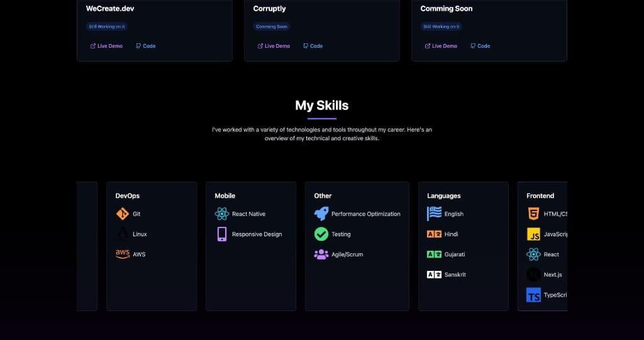Viewport: 644px width, 340px height.
Task: Click the Linux skill label
Action: (140, 234)
